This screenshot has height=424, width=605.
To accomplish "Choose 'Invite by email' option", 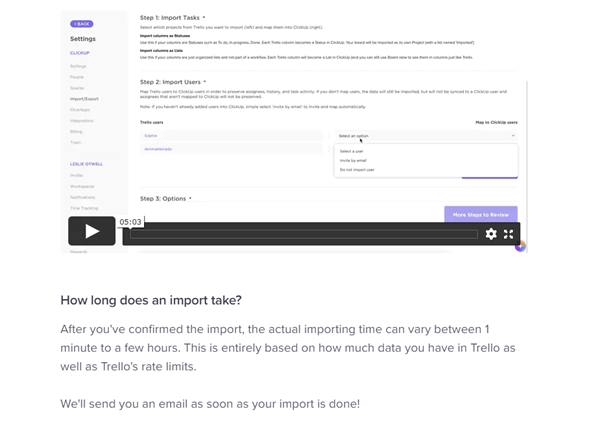I will tap(353, 160).
